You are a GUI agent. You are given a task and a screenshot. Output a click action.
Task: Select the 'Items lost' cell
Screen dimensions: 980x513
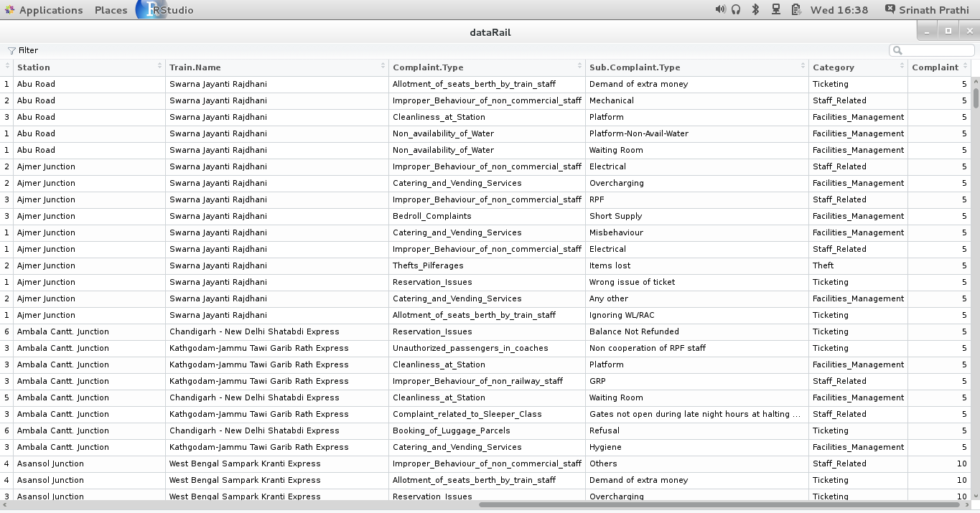(696, 265)
